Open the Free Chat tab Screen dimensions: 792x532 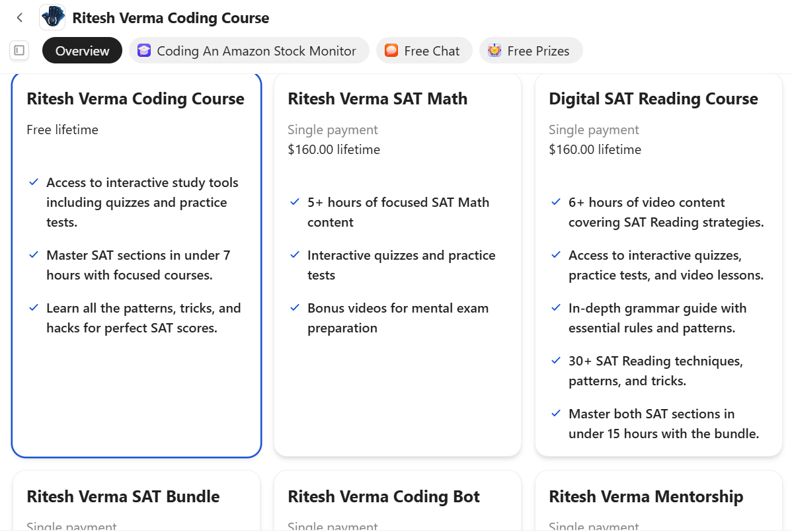pos(424,50)
